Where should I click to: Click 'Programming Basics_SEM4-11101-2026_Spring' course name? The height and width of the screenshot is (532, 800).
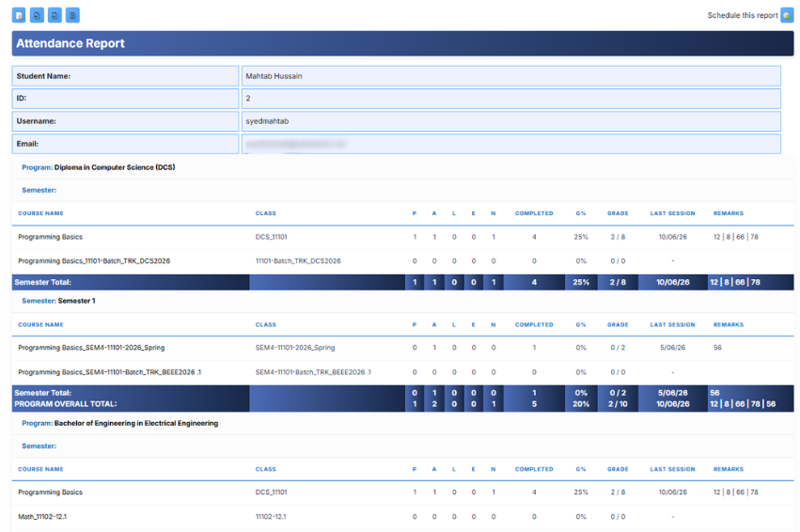[x=91, y=348]
